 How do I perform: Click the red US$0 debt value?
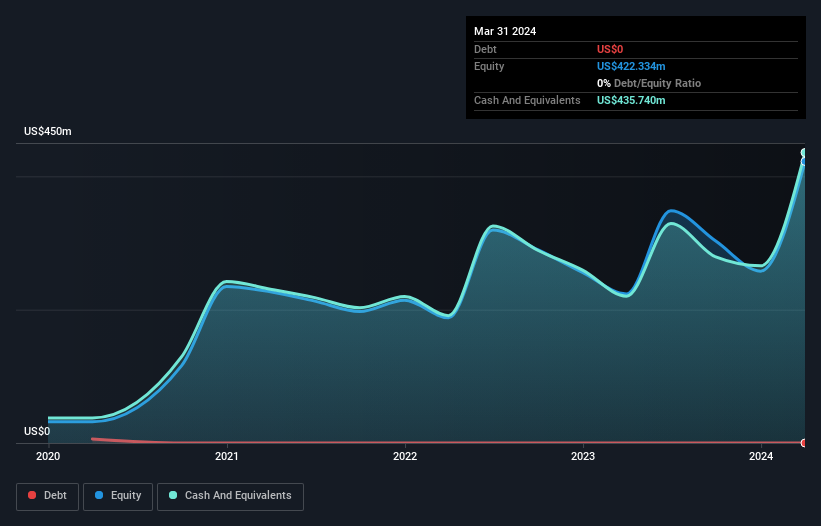coord(610,49)
